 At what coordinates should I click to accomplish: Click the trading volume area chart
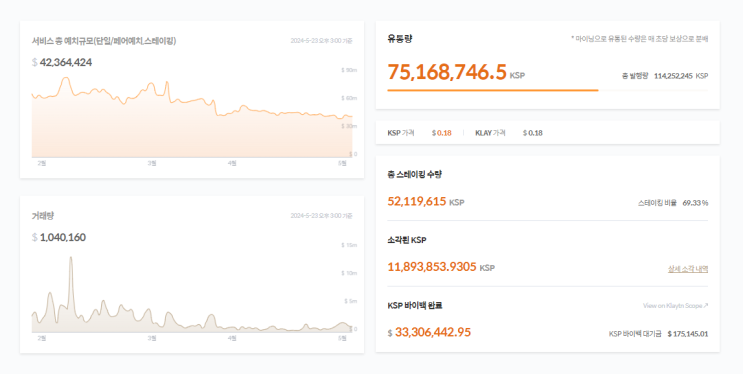(x=192, y=294)
